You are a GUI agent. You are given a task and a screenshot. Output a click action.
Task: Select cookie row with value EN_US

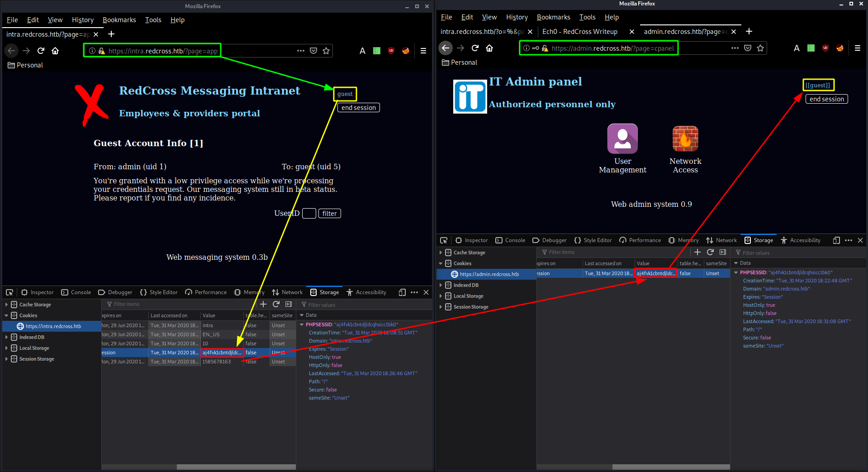pyautogui.click(x=199, y=334)
